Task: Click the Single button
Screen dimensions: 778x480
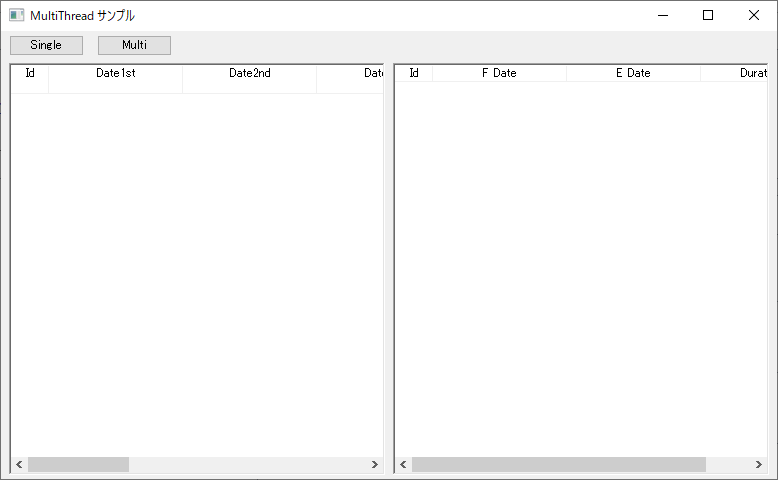Action: click(x=46, y=45)
